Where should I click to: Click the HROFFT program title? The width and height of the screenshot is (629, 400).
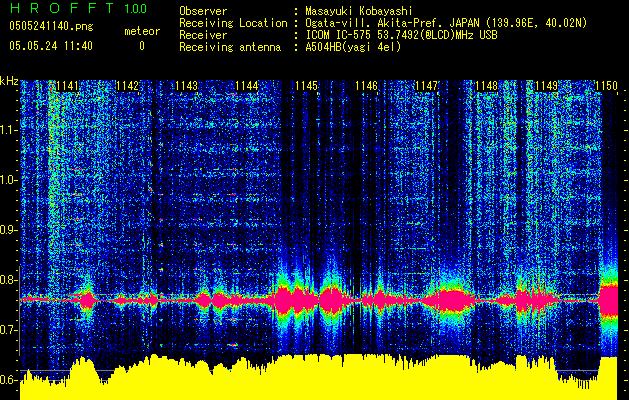point(62,8)
